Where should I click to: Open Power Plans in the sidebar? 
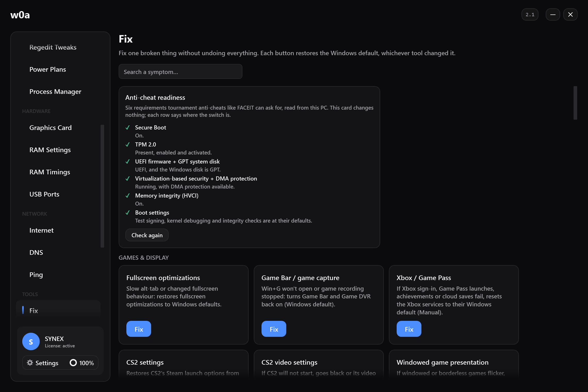[48, 69]
